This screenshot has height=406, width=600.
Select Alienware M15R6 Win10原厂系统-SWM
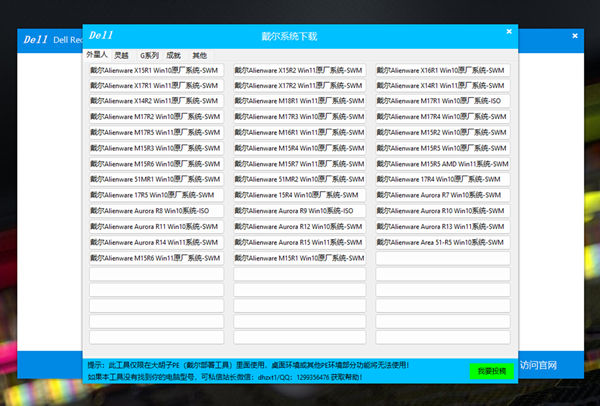(157, 163)
